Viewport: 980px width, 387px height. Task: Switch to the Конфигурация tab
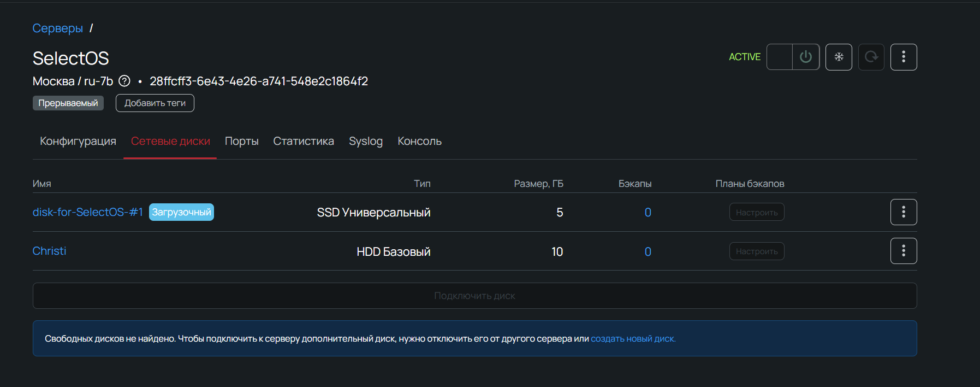[x=78, y=141]
